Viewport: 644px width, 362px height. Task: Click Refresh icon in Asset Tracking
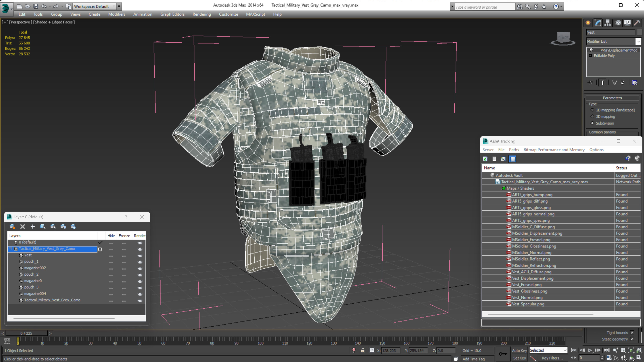pos(485,159)
